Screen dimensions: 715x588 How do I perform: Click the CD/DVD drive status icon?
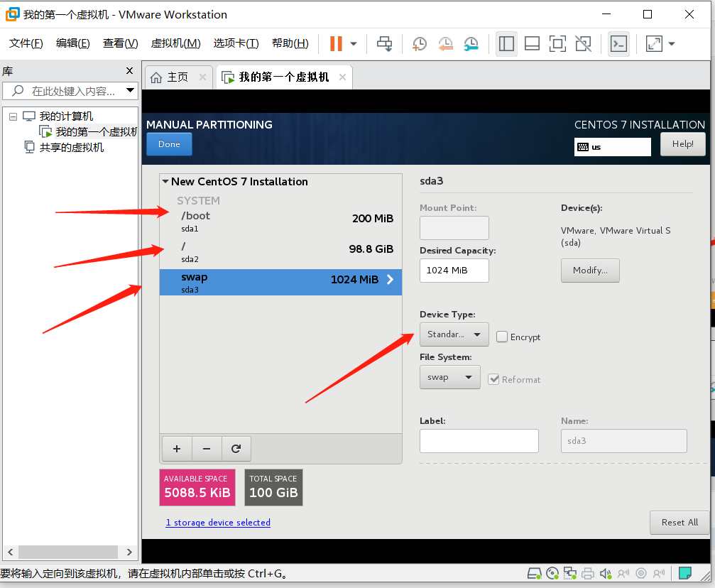552,573
